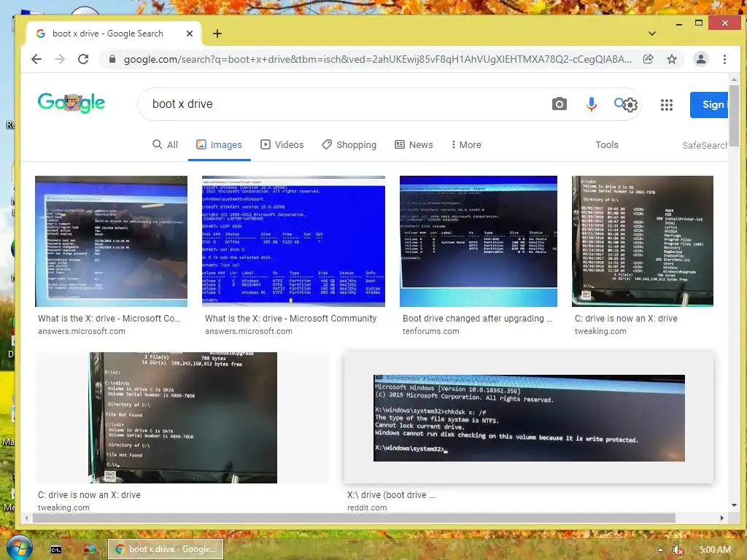
Task: Click the vertical scrollbar down arrow
Action: point(734,505)
